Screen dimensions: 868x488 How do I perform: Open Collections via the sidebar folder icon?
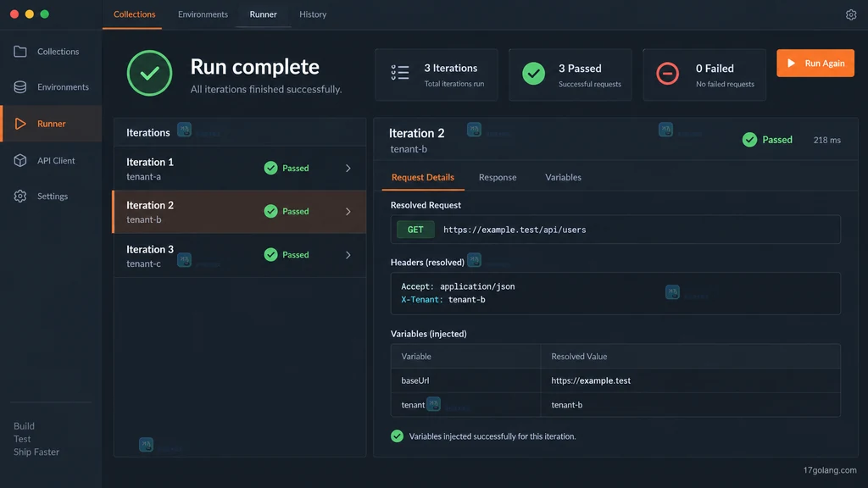(x=20, y=52)
